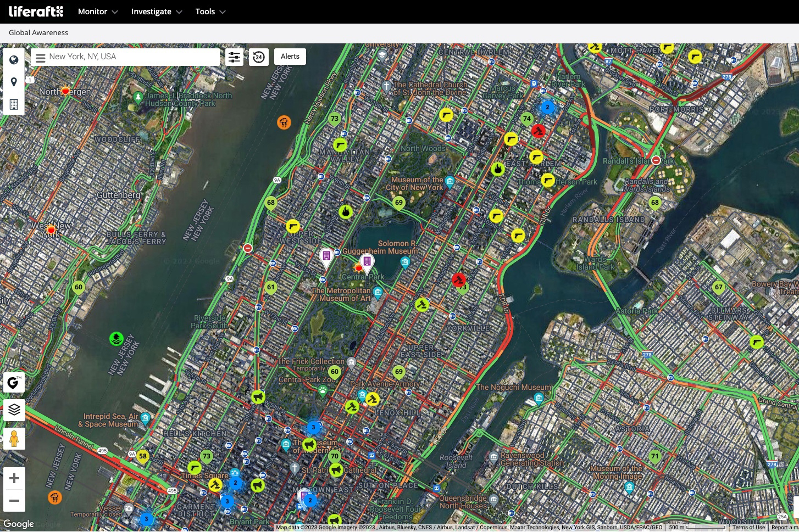Select the green flood marker in the Hudson River
Screen dimensions: 799x532
point(116,338)
